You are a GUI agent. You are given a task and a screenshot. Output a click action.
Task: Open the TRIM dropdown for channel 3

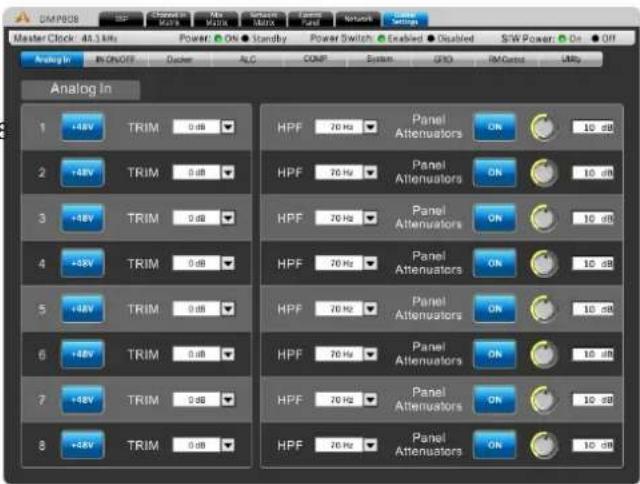[x=228, y=218]
